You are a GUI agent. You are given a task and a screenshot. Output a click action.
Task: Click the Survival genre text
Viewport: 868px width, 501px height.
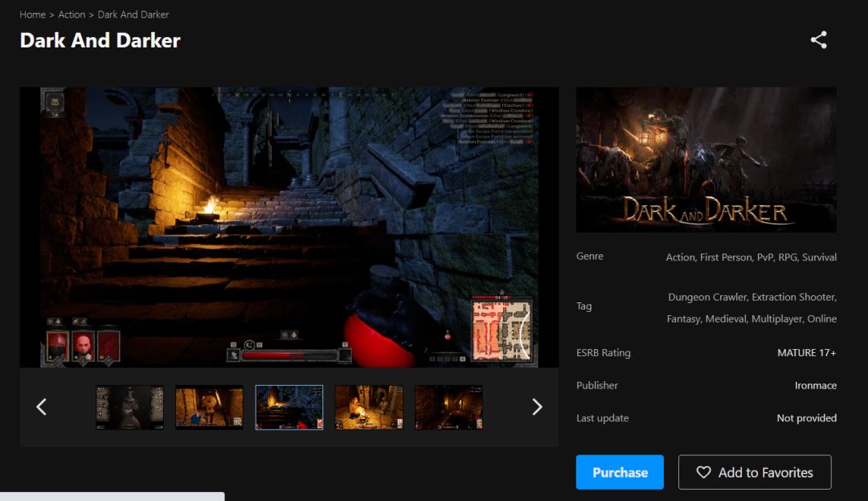819,257
